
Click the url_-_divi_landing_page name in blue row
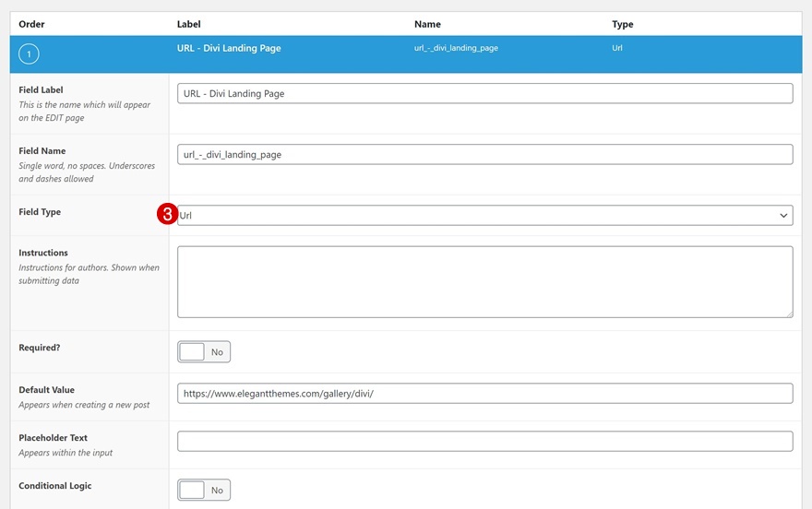[456, 48]
